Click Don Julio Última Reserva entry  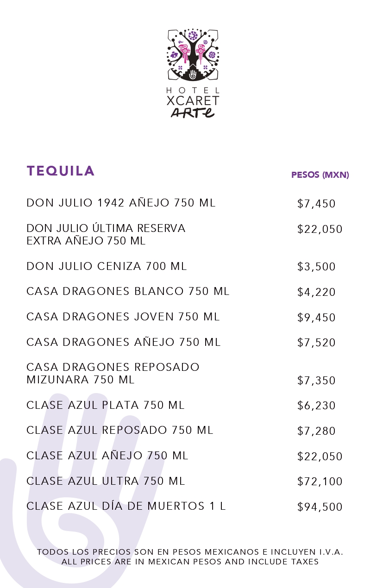coord(106,234)
